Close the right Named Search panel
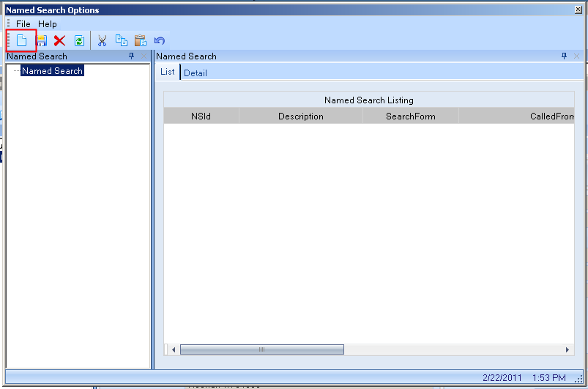The height and width of the screenshot is (389, 588). coord(576,56)
